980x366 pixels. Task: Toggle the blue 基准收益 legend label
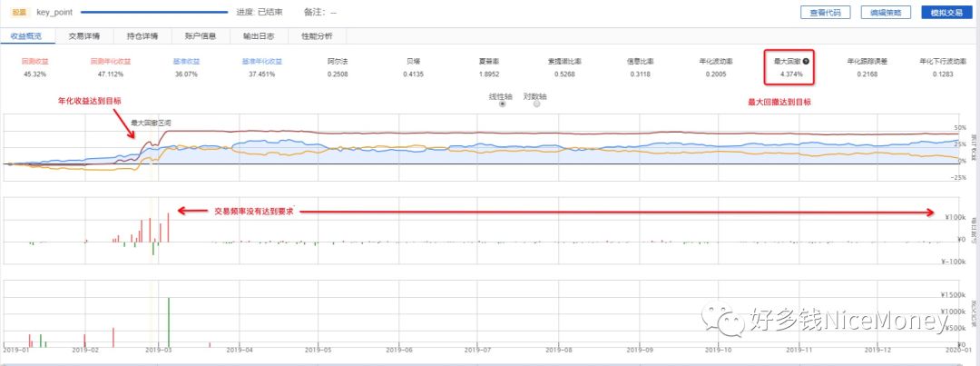tap(186, 62)
